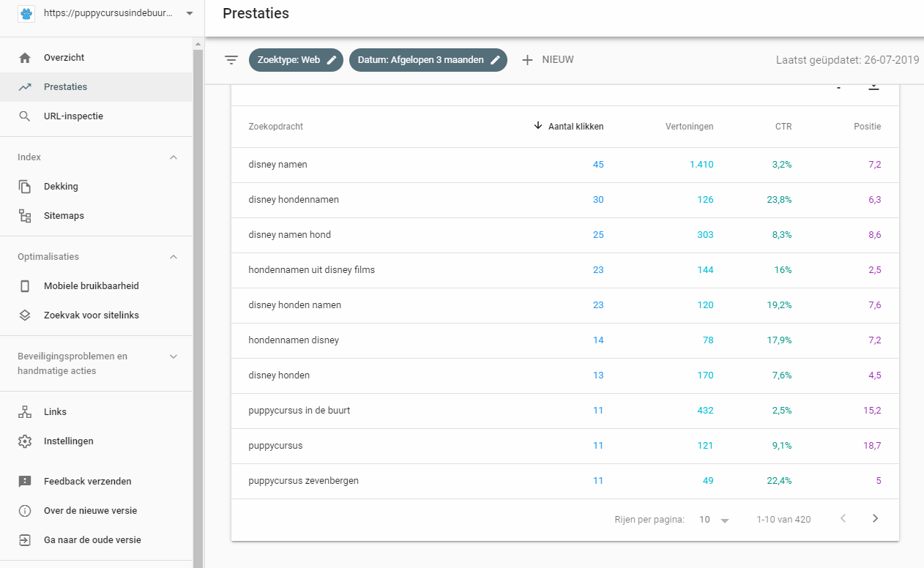The height and width of the screenshot is (568, 924).
Task: Sort by CTR column
Action: tap(783, 127)
